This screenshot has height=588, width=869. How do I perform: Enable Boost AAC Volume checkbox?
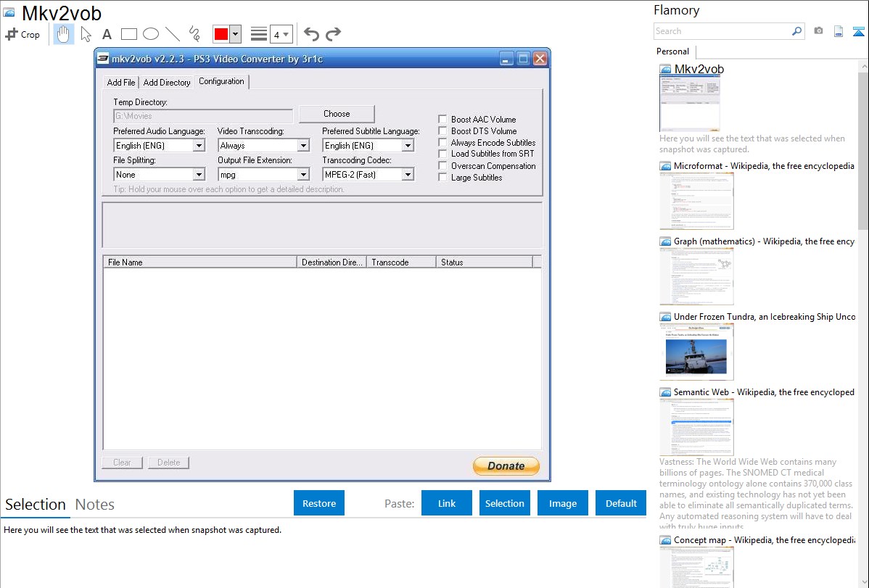coord(442,120)
